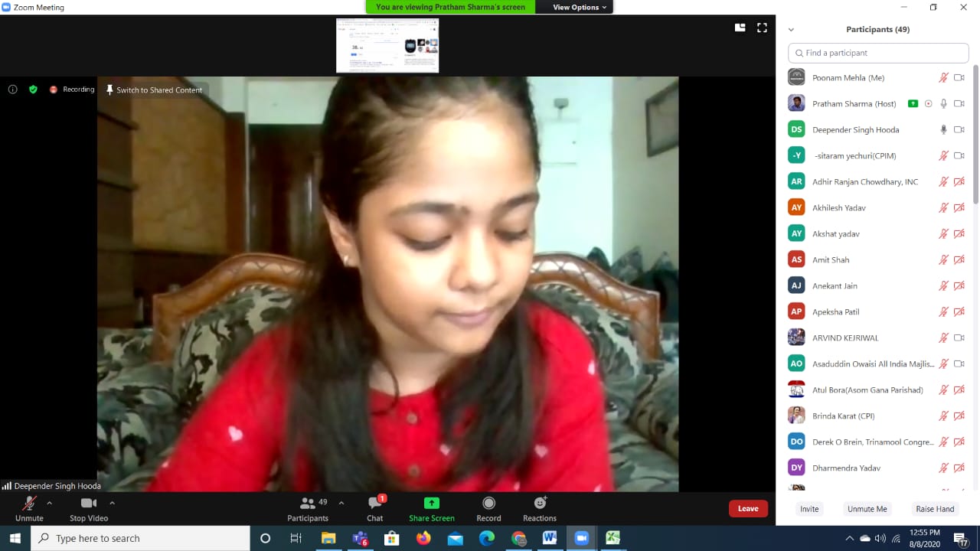Open Microsoft Word from the taskbar

pyautogui.click(x=549, y=538)
